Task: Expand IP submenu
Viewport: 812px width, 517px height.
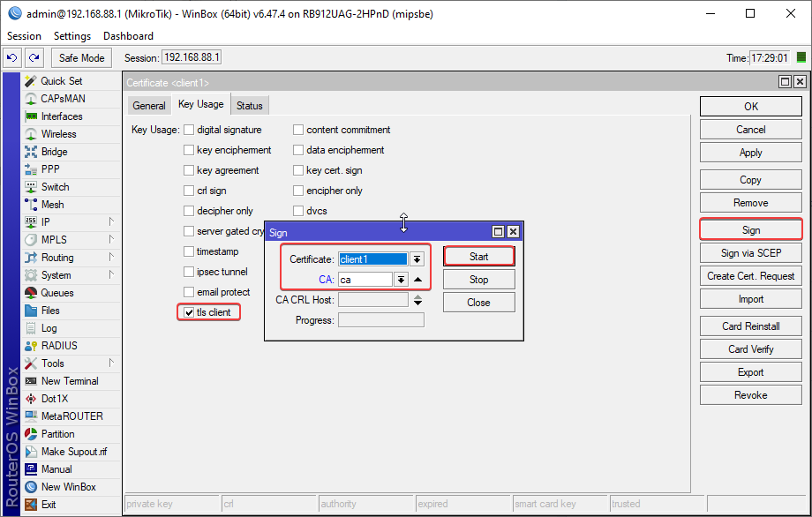Action: [x=111, y=221]
